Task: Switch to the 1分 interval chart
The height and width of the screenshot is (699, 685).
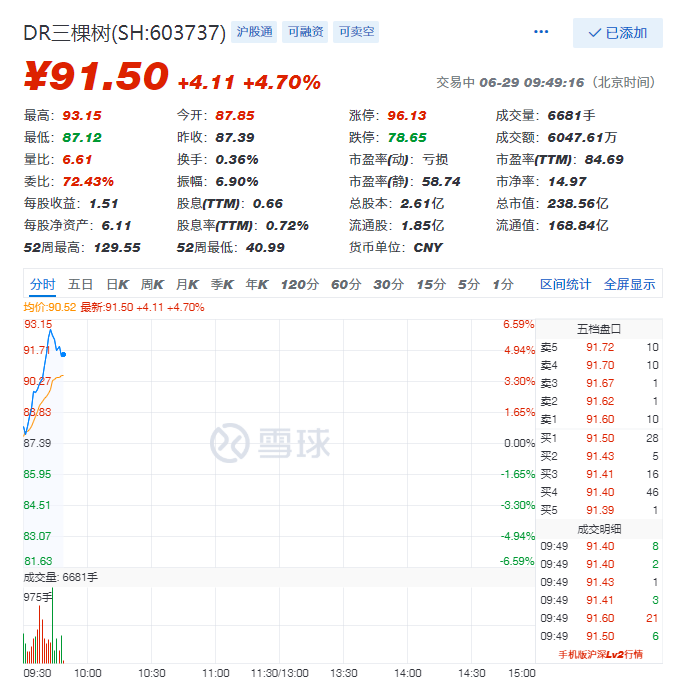Action: [502, 285]
